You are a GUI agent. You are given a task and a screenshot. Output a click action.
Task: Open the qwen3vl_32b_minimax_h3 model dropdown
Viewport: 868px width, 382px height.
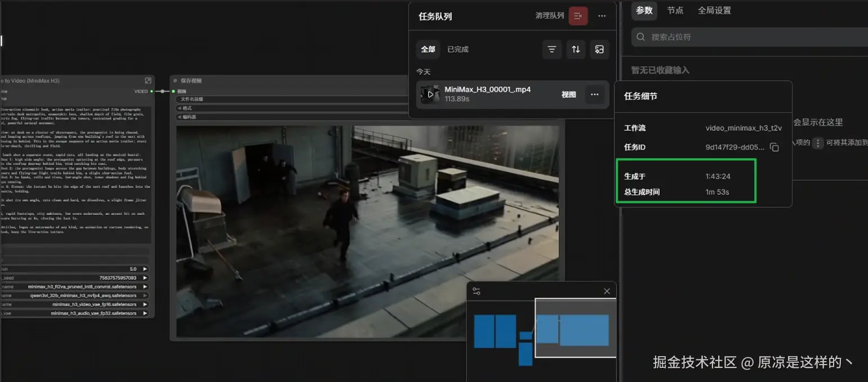click(75, 295)
